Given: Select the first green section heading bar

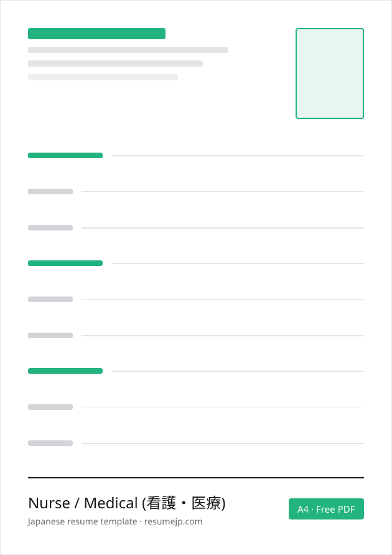Looking at the screenshot, I should pyautogui.click(x=65, y=155).
